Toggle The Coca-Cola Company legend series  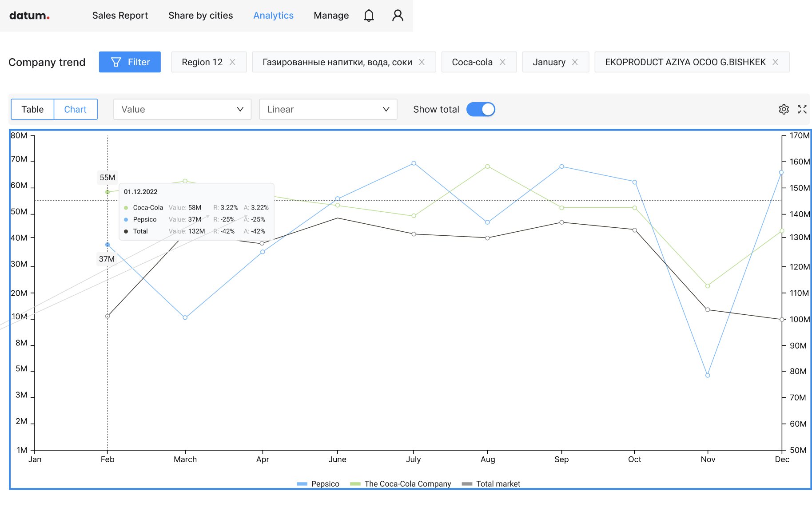coord(400,484)
